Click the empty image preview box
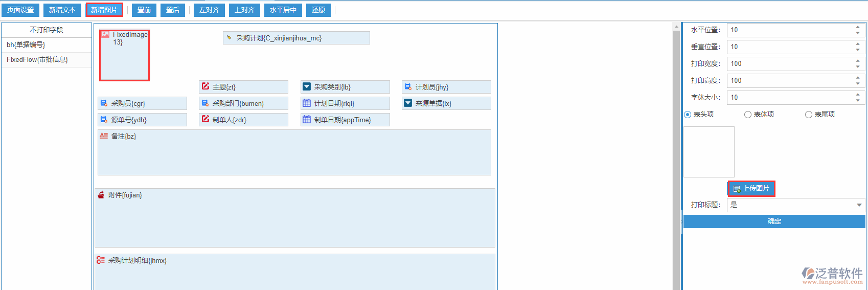Viewport: 868px width, 290px height. 709,152
